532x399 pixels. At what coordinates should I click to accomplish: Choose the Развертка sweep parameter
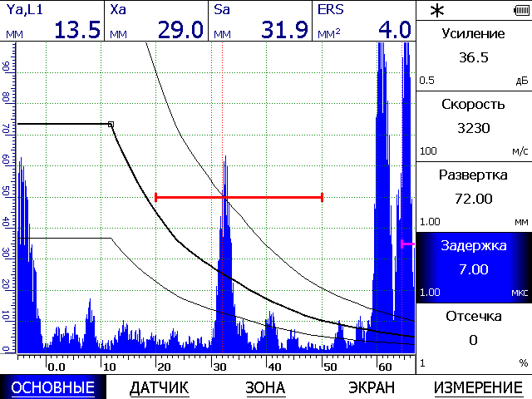474,197
